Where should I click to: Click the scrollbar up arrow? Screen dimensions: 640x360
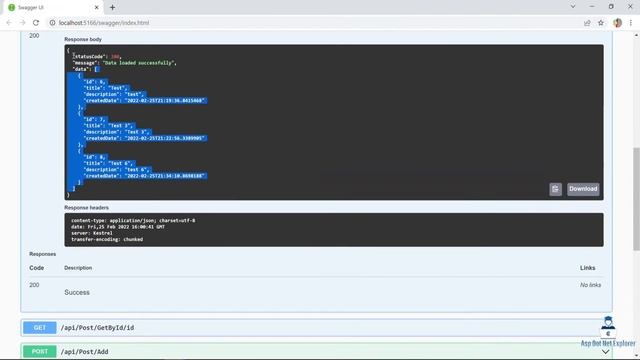(636, 36)
